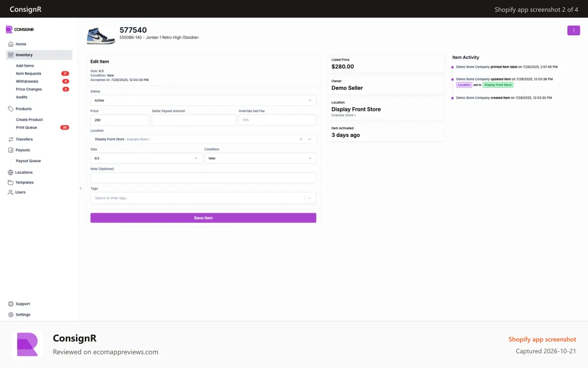Screen dimensions: 588x368
Task: Click the ConsignR app logo in footer
Action: [x=27, y=344]
